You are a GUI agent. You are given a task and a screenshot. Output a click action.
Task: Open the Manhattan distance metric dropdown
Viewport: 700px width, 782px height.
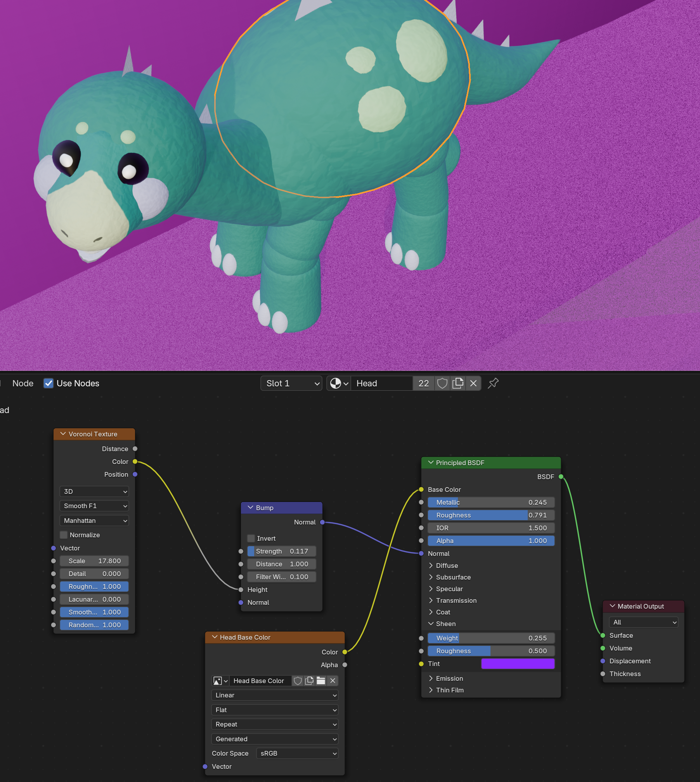(94, 521)
